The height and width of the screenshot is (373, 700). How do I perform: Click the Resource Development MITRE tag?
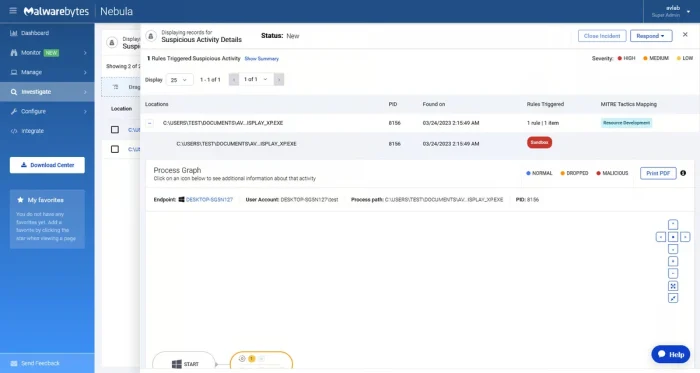[x=626, y=123]
